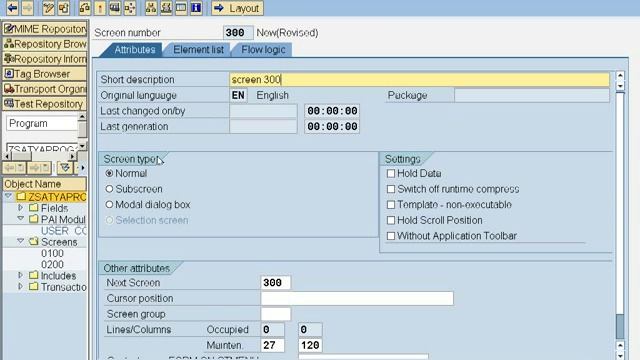Switch to the Attributes tab
The image size is (640, 360).
click(x=134, y=50)
